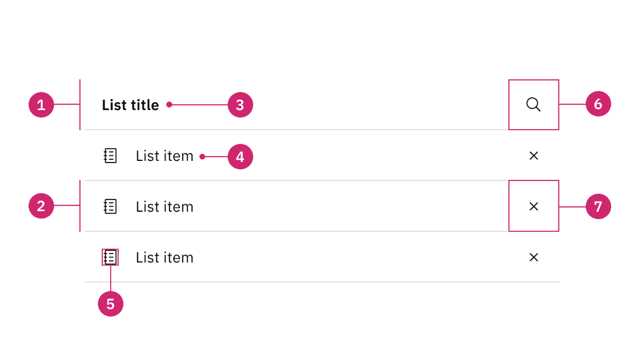
Task: Click the empty header area beside List title
Action: coord(380,104)
